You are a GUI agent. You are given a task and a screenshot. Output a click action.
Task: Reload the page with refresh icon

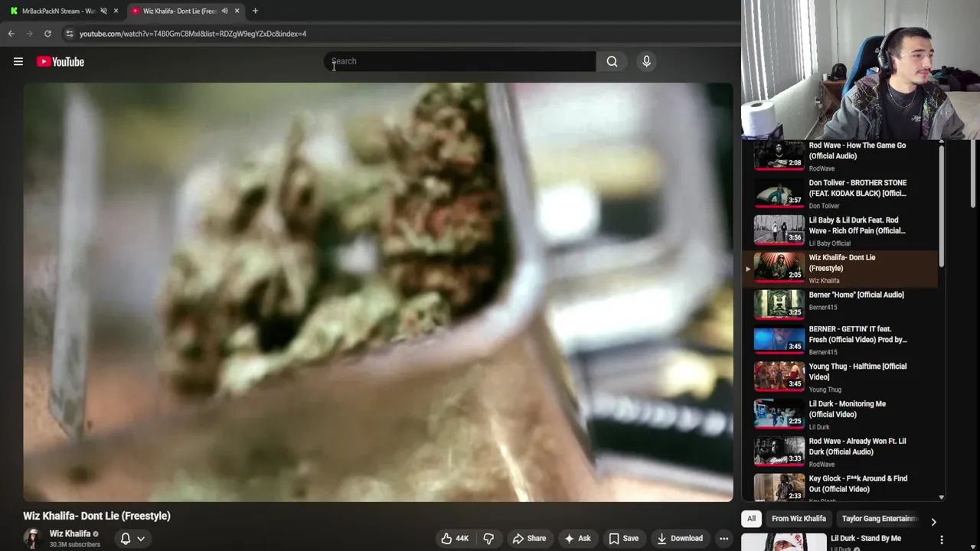pyautogui.click(x=47, y=34)
